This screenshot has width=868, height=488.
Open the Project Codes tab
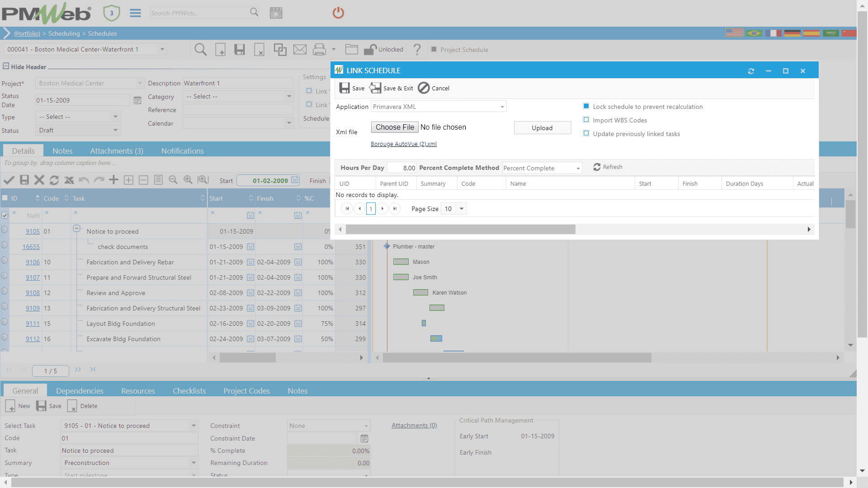pos(246,391)
